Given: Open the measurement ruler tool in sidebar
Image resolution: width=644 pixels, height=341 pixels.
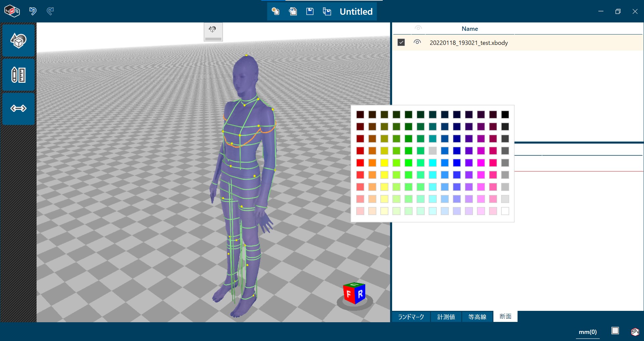Looking at the screenshot, I should coord(18,75).
